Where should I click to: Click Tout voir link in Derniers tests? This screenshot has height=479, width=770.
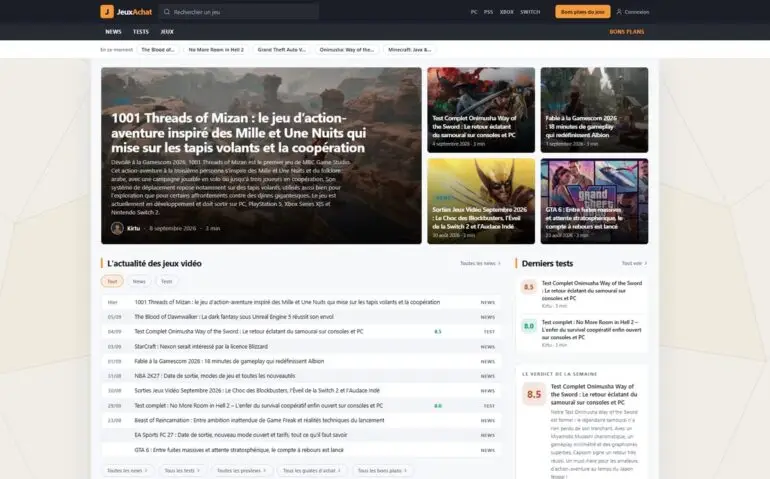tap(634, 263)
